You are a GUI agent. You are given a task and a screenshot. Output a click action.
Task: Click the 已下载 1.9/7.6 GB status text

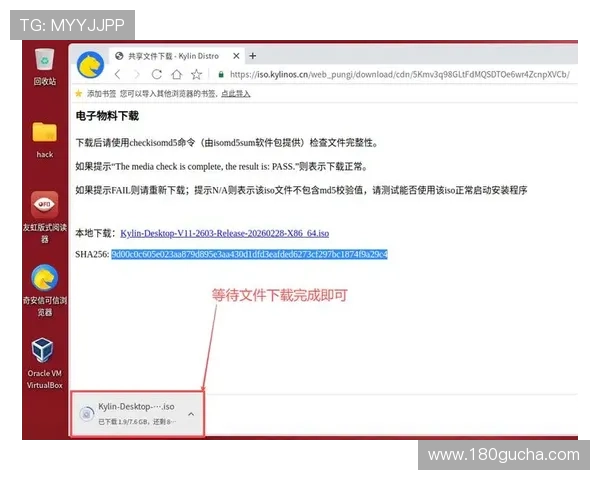(137, 422)
